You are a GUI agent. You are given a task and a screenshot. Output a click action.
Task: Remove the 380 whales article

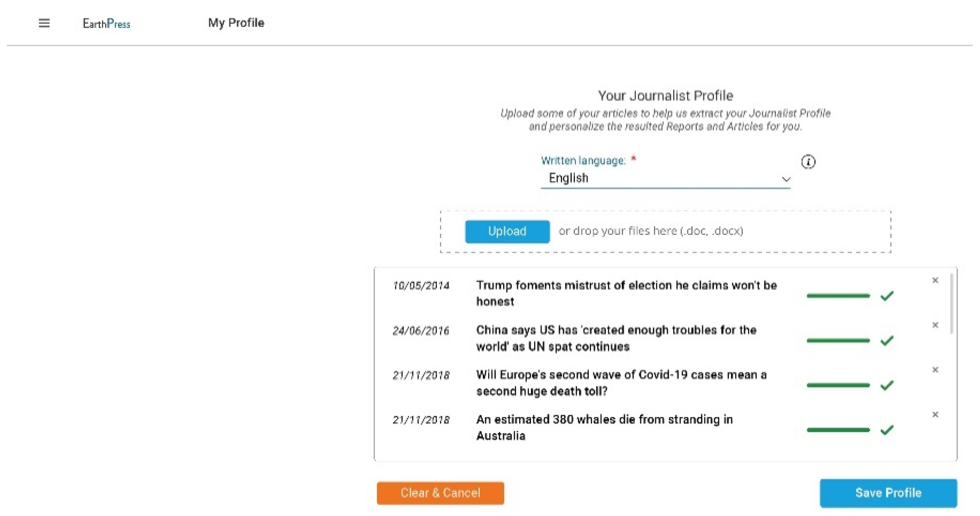point(935,414)
